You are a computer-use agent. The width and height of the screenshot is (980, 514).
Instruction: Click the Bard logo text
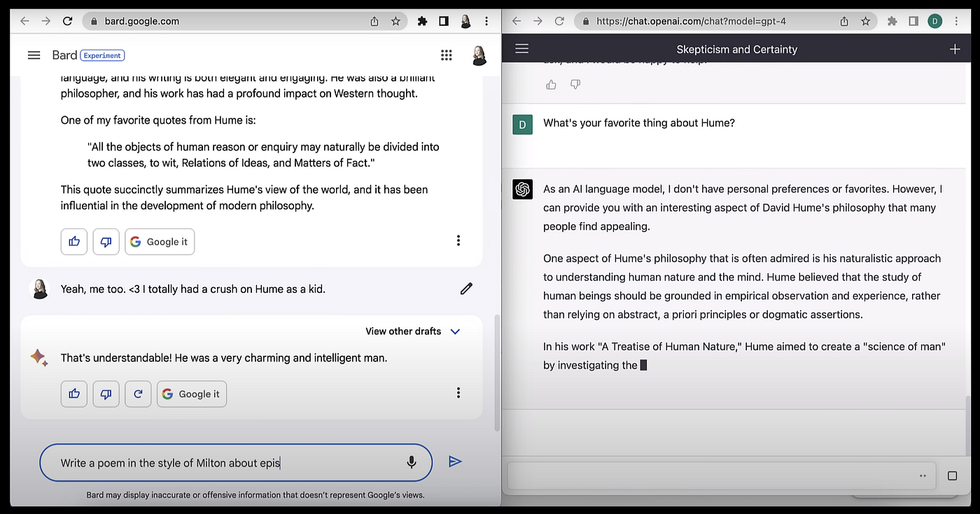pos(64,55)
